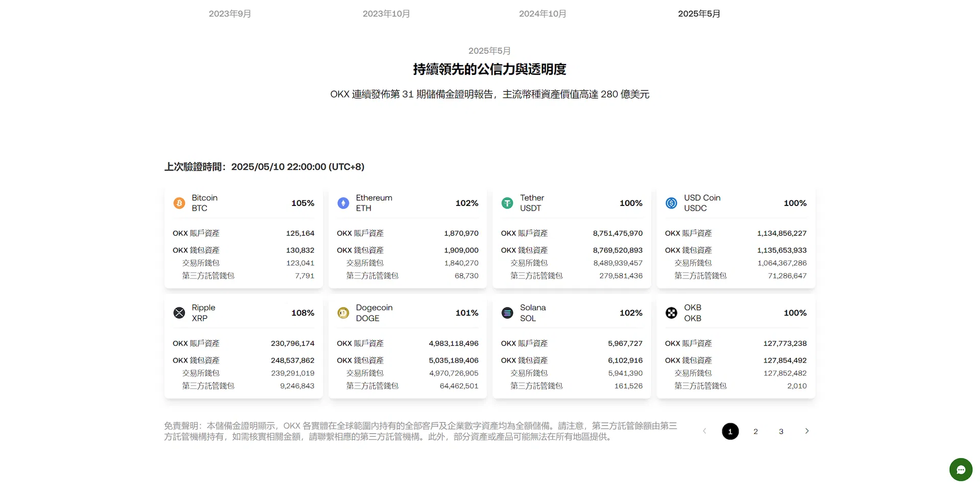Screen dimensions: 980x487
Task: Click XRP wallet value 248,537,862
Action: tap(292, 360)
